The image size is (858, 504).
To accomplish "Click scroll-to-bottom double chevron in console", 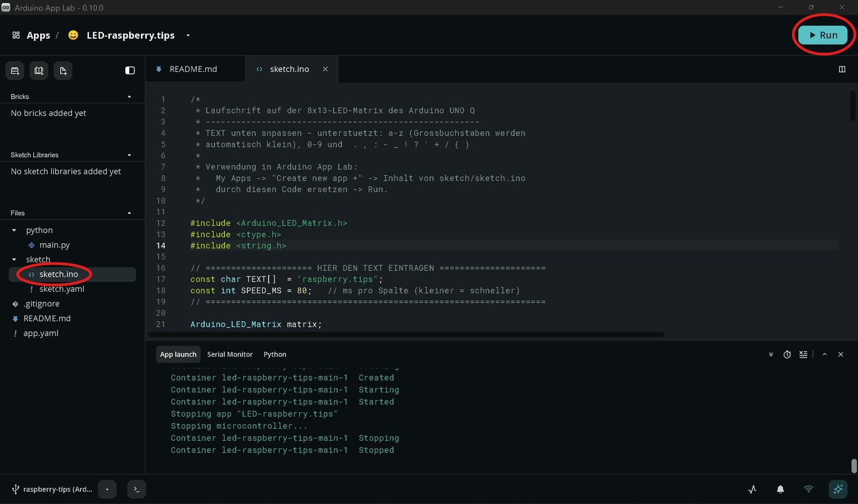I will pyautogui.click(x=771, y=354).
